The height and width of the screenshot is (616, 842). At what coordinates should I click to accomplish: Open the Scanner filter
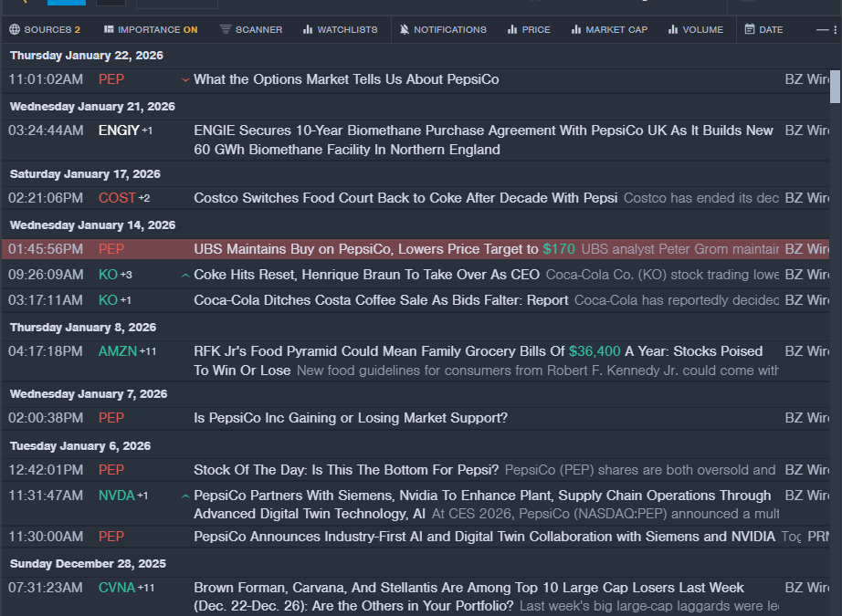(x=251, y=29)
